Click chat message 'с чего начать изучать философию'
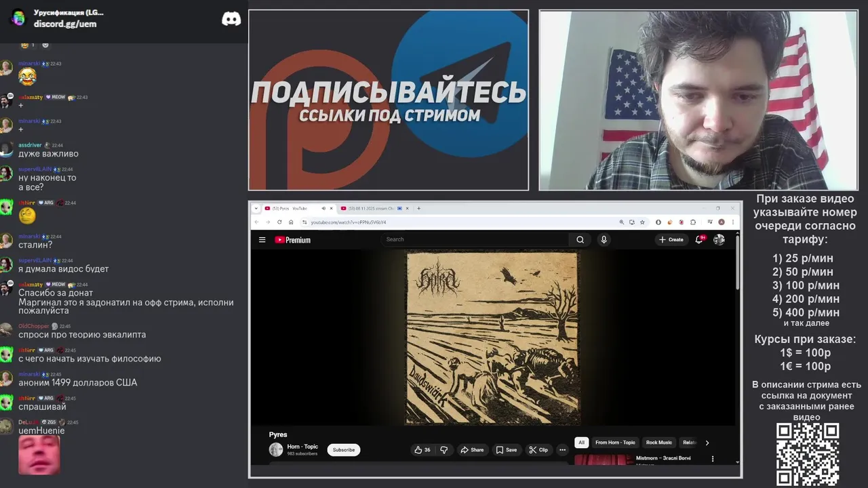Viewport: 868px width, 488px height. (90, 359)
